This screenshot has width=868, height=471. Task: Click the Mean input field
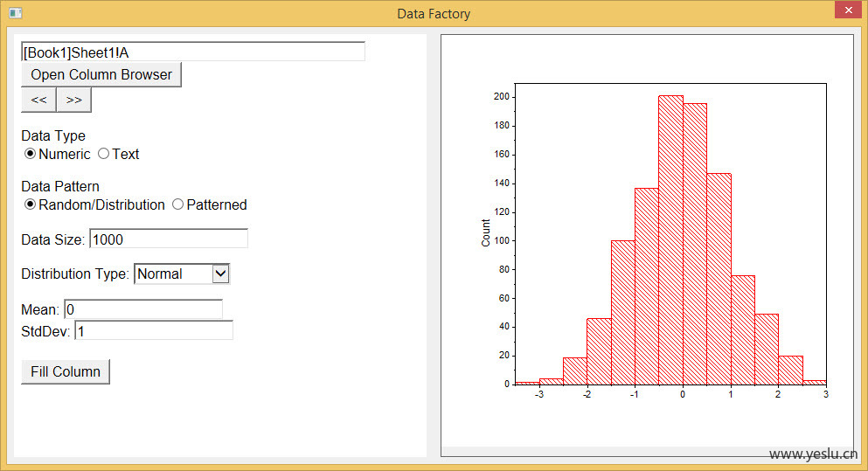(143, 309)
